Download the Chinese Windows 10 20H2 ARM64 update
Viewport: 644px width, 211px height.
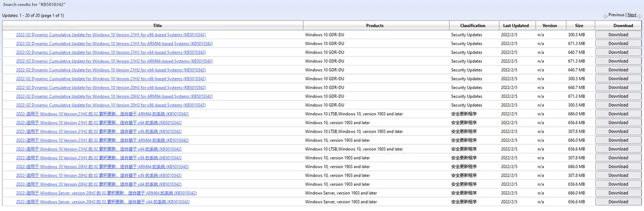coord(618,166)
